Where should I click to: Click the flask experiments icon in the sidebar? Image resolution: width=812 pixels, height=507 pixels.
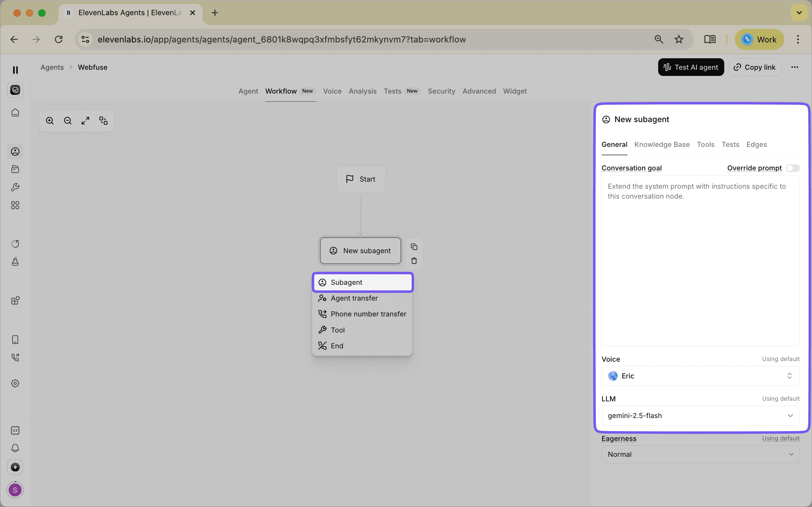click(15, 262)
